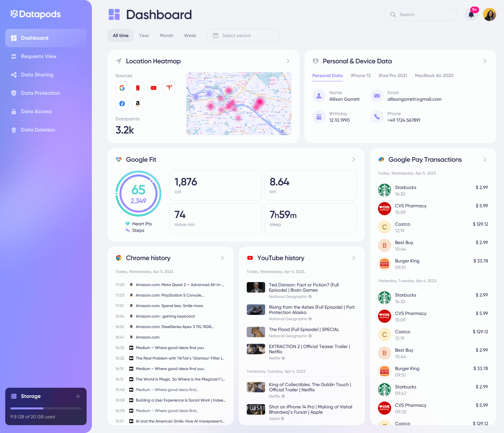
Task: Select the Year time filter
Action: [144, 35]
